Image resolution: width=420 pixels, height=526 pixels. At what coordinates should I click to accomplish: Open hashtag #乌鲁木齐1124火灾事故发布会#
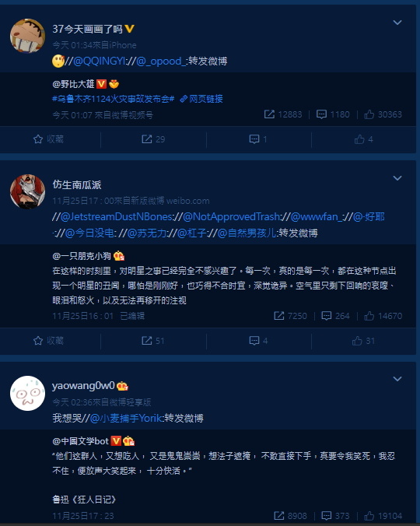114,99
